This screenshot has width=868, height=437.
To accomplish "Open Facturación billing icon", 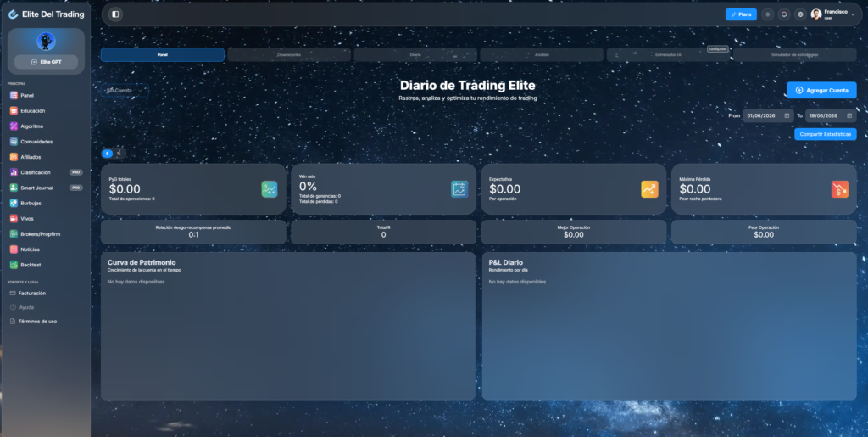I will (13, 294).
